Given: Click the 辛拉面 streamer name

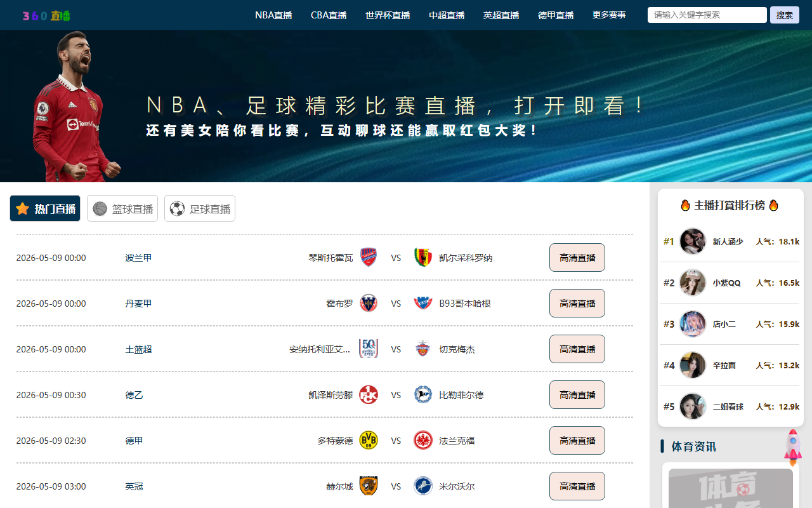Looking at the screenshot, I should [x=724, y=365].
